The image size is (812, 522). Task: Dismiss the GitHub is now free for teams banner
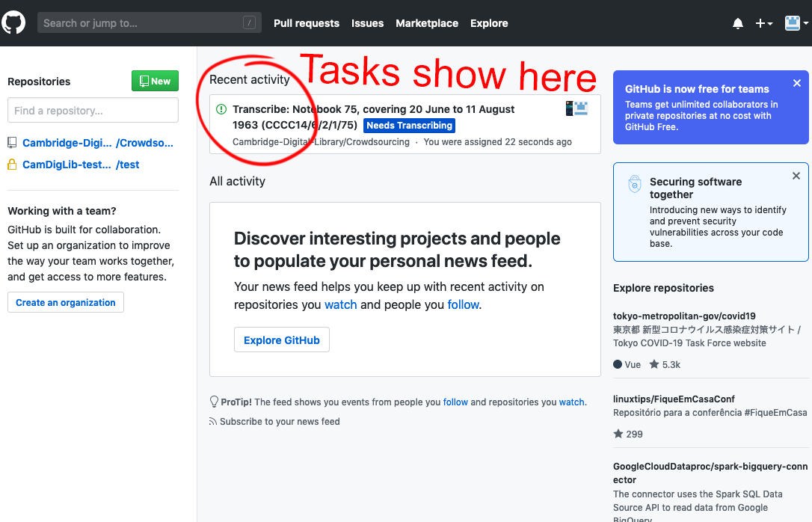tap(797, 83)
